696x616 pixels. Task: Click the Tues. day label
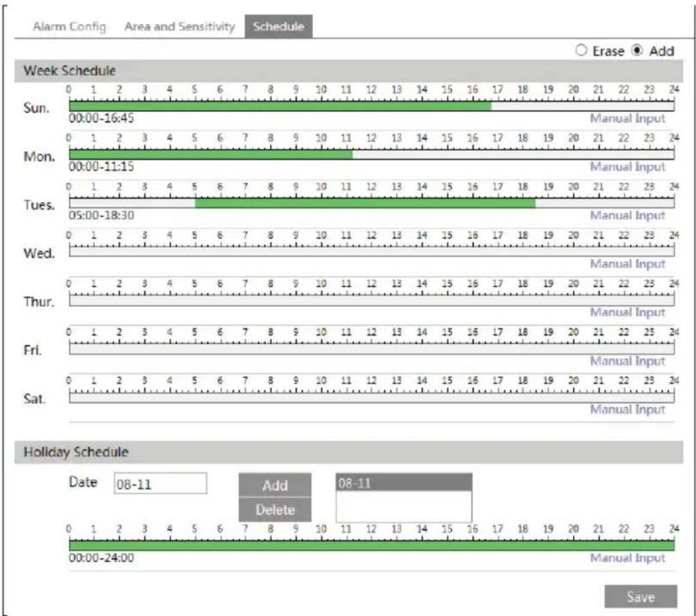pyautogui.click(x=39, y=205)
